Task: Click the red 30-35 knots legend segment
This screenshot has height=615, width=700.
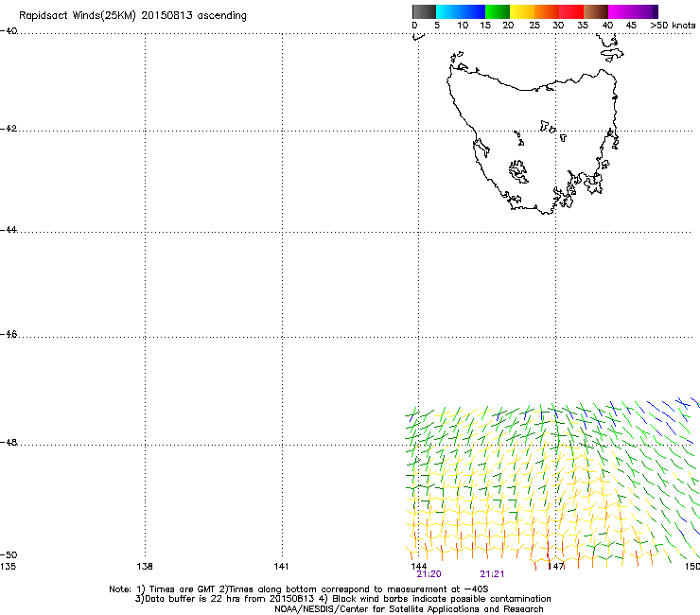Action: tap(571, 11)
